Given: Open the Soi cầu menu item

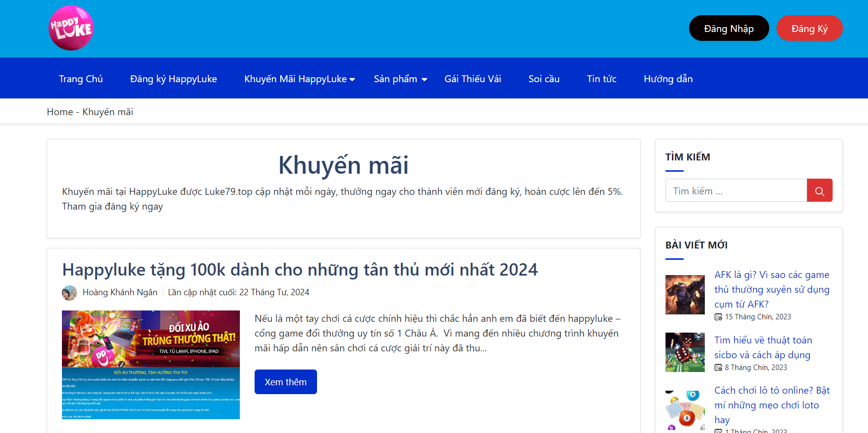Looking at the screenshot, I should (544, 79).
